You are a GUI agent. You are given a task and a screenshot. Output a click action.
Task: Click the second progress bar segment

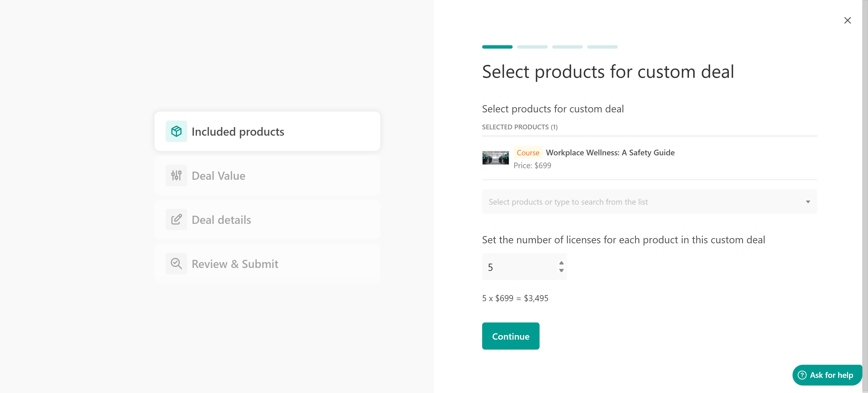(x=532, y=47)
